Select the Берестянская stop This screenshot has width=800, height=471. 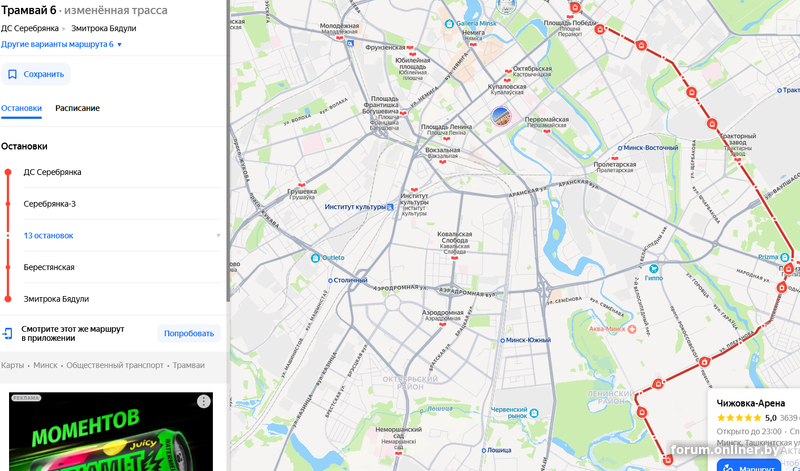pos(49,267)
